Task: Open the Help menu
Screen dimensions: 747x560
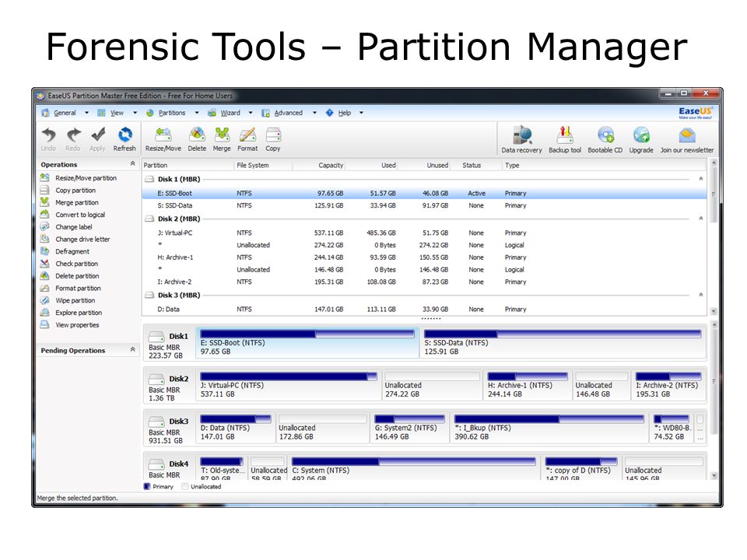Action: click(x=345, y=113)
